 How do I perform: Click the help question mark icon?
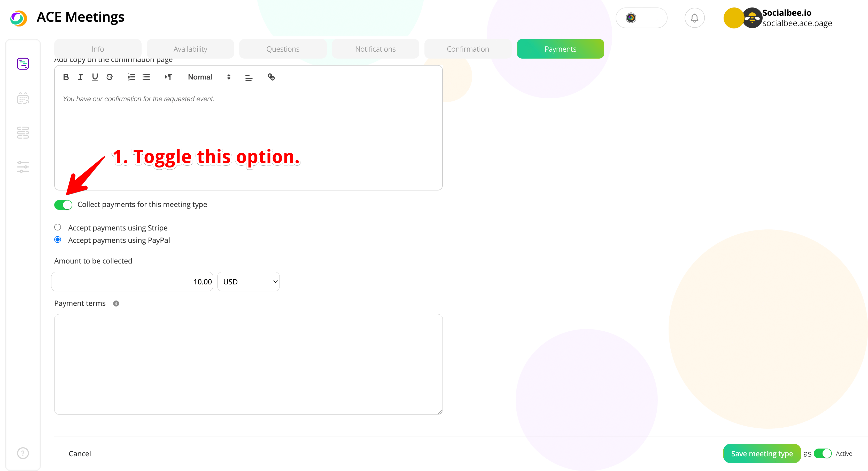[x=23, y=453]
